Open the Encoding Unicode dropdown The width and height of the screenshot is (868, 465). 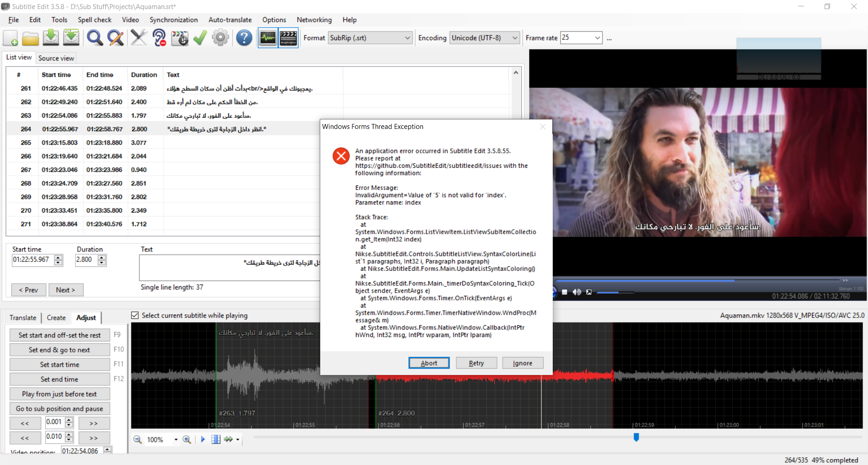point(515,38)
